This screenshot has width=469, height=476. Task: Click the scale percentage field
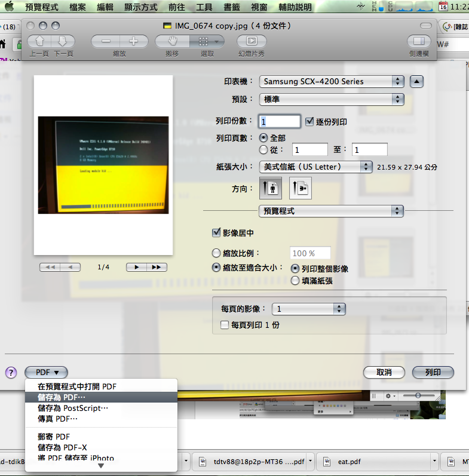pos(310,253)
